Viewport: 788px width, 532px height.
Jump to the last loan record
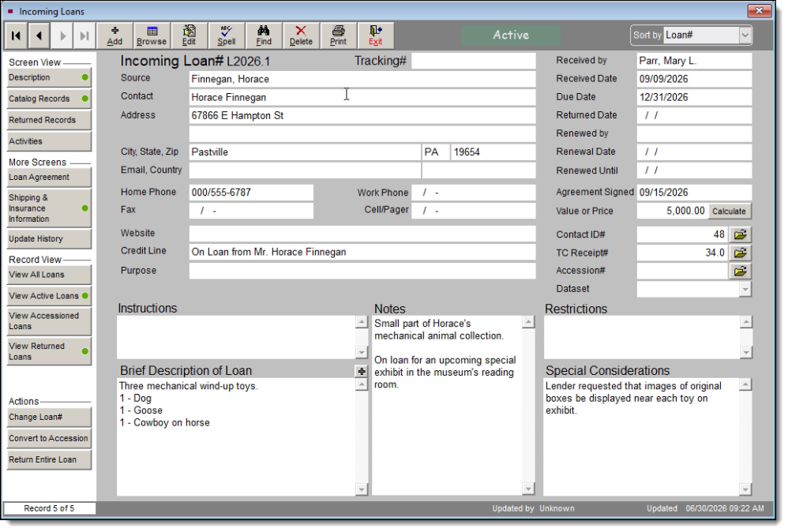click(x=84, y=36)
